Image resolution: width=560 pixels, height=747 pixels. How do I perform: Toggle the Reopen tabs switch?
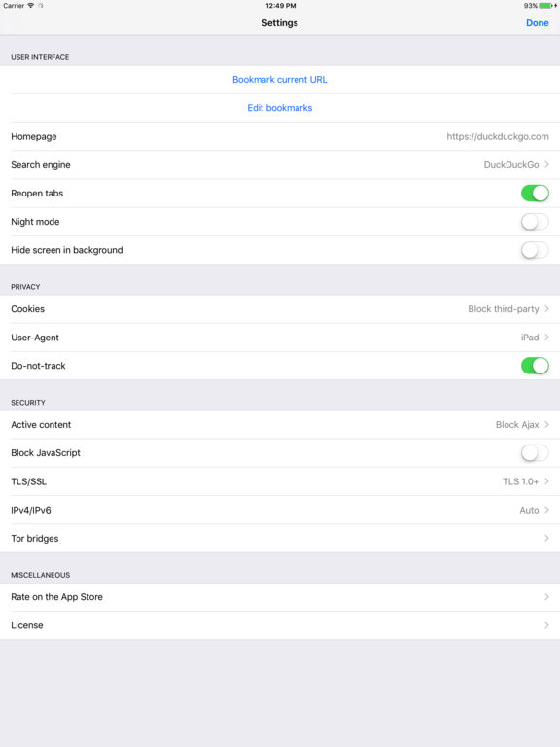535,194
